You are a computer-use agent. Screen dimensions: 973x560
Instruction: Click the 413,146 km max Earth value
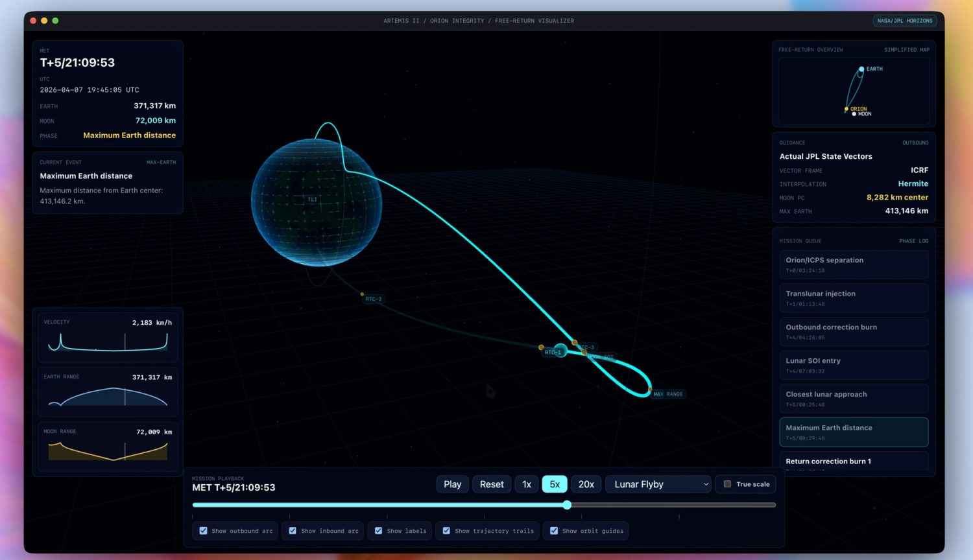907,211
